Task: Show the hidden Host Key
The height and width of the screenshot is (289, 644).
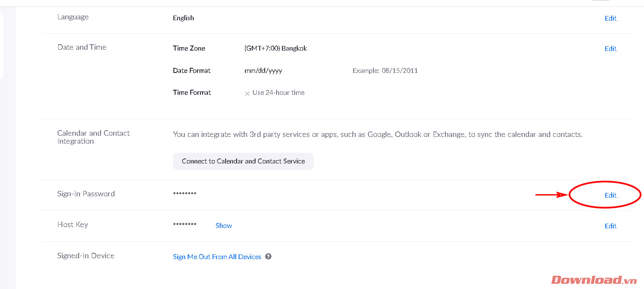Action: (224, 225)
